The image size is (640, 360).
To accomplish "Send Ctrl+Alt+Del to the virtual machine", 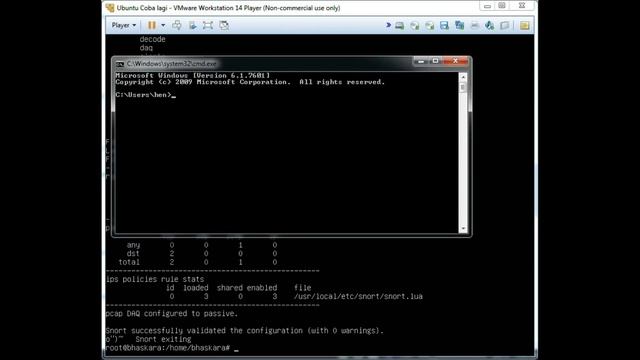I will 177,25.
